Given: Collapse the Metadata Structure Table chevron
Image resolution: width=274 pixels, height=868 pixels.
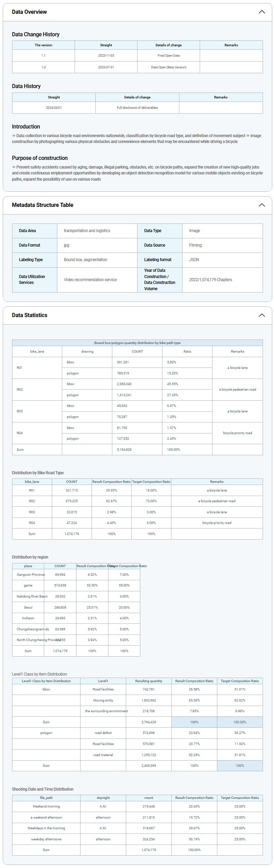Looking at the screenshot, I should point(262,205).
